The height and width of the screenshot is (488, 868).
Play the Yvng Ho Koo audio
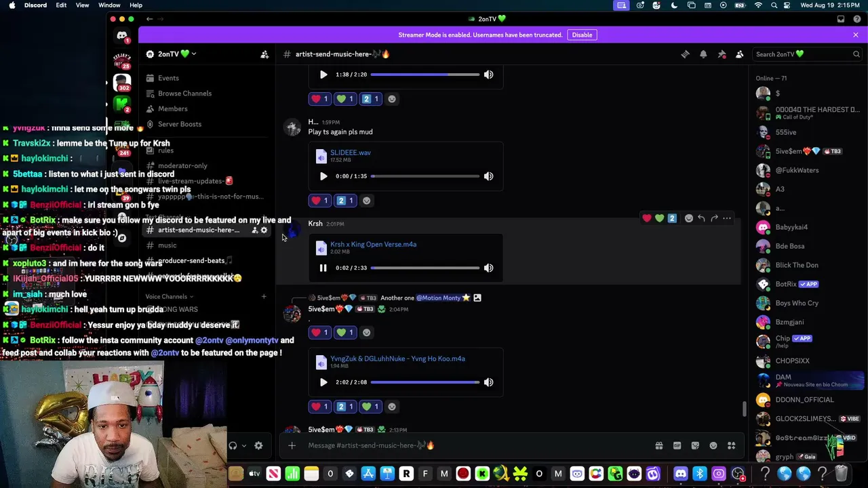tap(323, 382)
